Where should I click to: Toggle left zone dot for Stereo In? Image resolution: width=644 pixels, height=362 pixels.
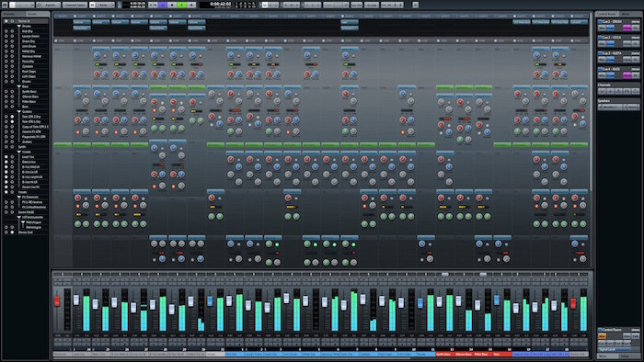click(x=6, y=21)
